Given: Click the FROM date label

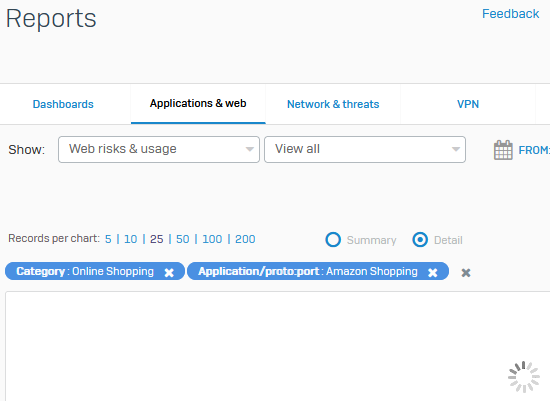Looking at the screenshot, I should click(534, 150).
